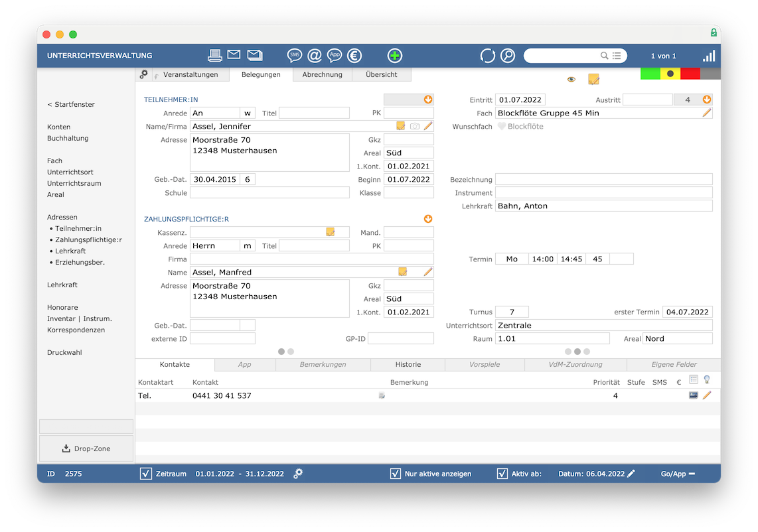Screen dimensions: 758x532
Task: Click the red status color swatch
Action: tap(690, 74)
